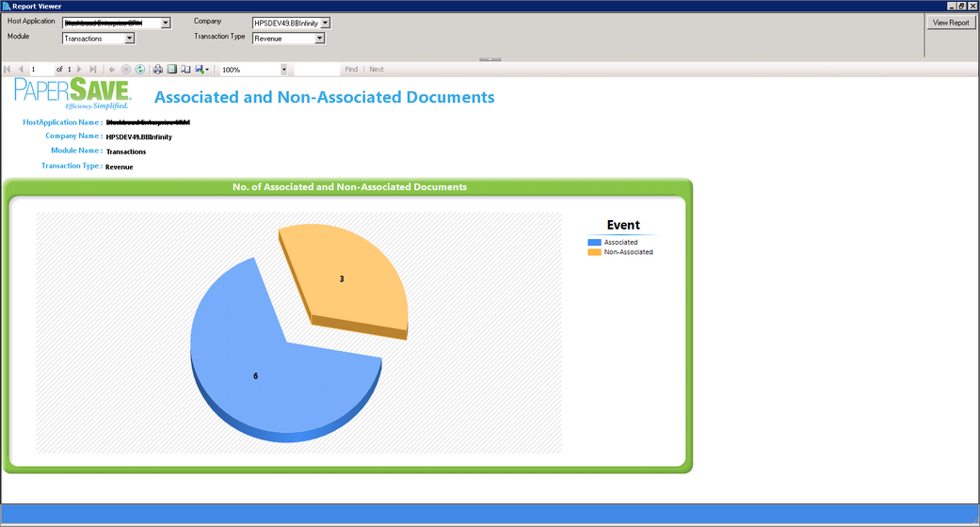Go to next report page
This screenshot has height=527, width=980.
(x=79, y=70)
